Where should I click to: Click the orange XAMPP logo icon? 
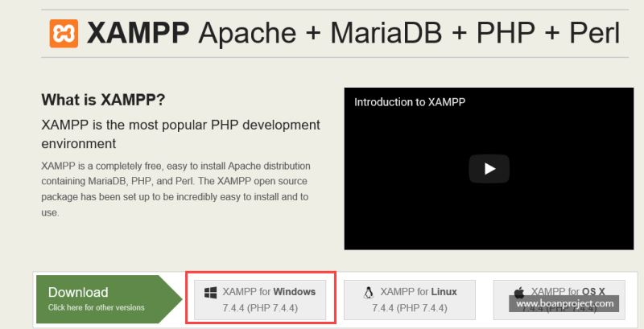point(64,33)
